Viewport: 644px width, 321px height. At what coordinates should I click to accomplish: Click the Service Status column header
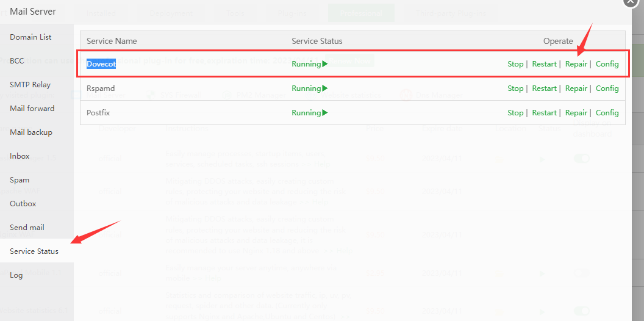pos(317,41)
